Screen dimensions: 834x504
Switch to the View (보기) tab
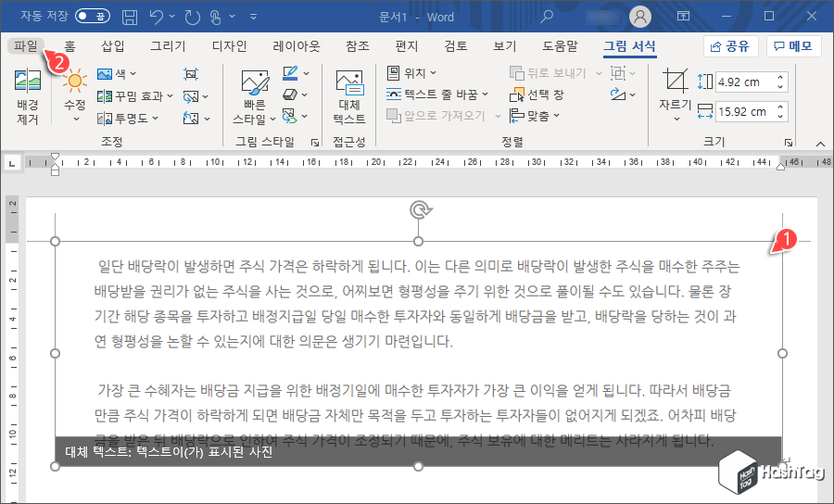coord(505,46)
